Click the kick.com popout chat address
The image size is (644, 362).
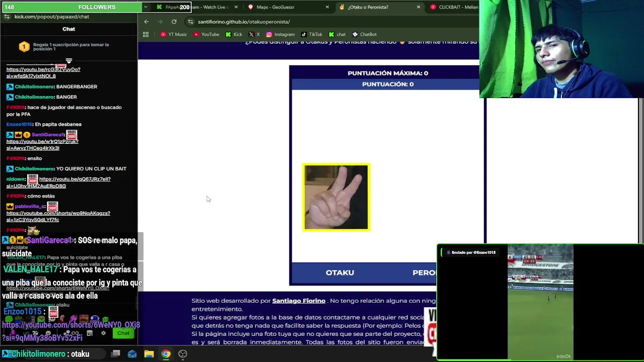(52, 17)
